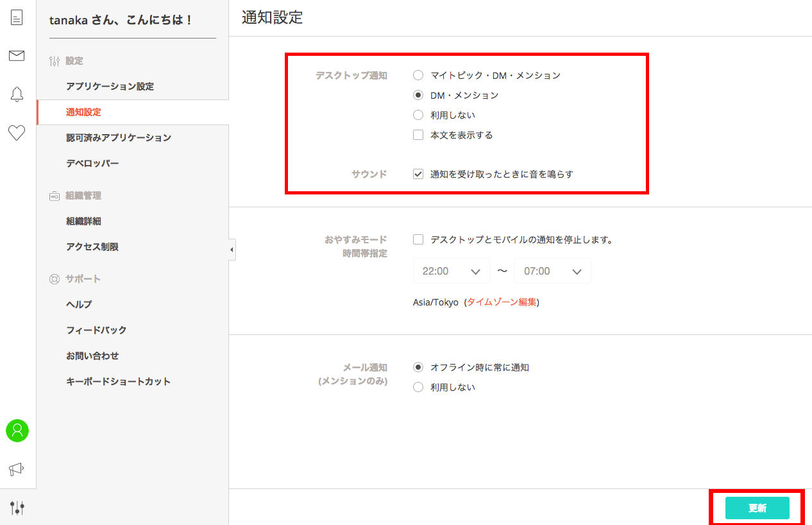Open the 07:00 end time dropdown
Viewport: 812px width, 525px height.
coord(552,271)
